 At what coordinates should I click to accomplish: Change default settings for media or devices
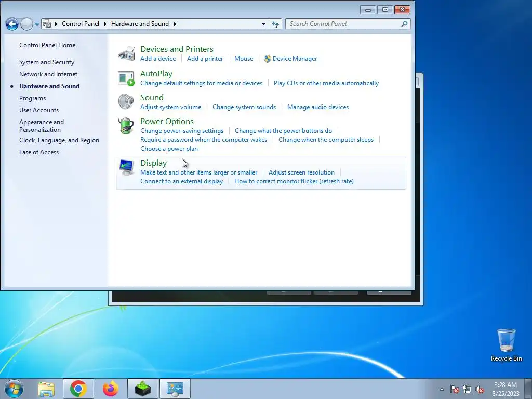[201, 83]
